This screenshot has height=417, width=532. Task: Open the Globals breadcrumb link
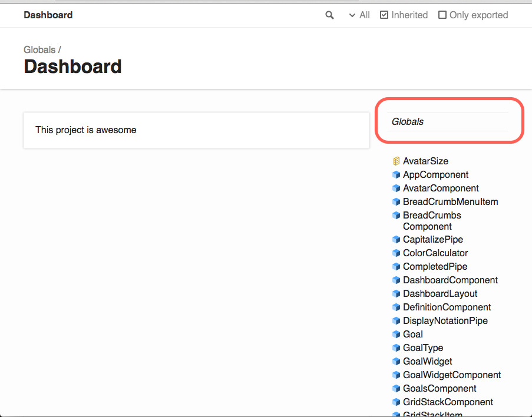[x=39, y=50]
